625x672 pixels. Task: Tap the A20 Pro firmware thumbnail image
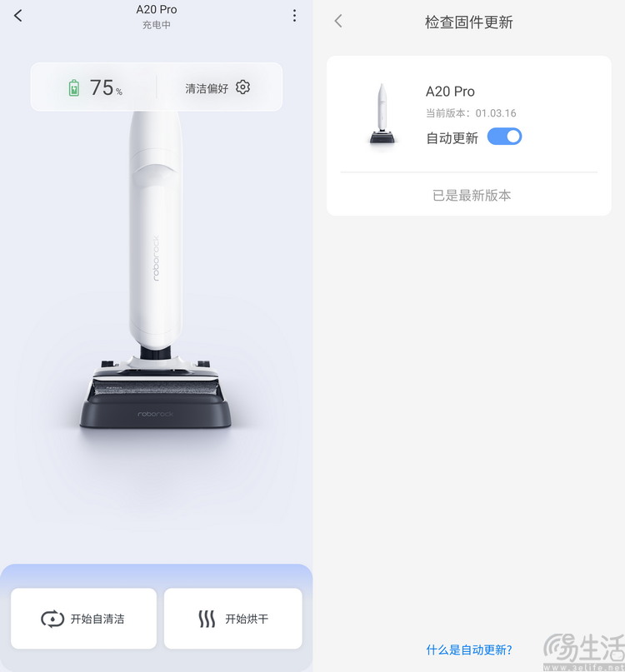point(382,113)
